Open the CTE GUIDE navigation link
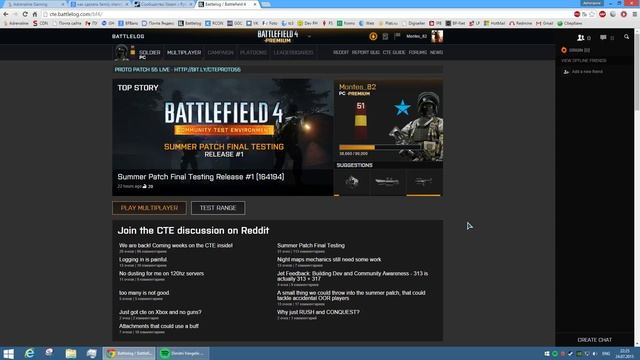 pos(394,53)
